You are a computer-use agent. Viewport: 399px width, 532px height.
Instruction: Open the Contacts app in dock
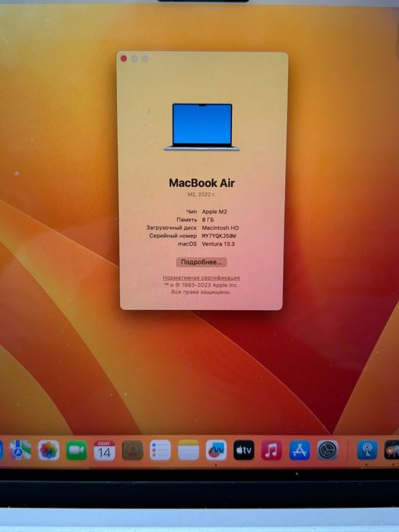click(x=132, y=450)
